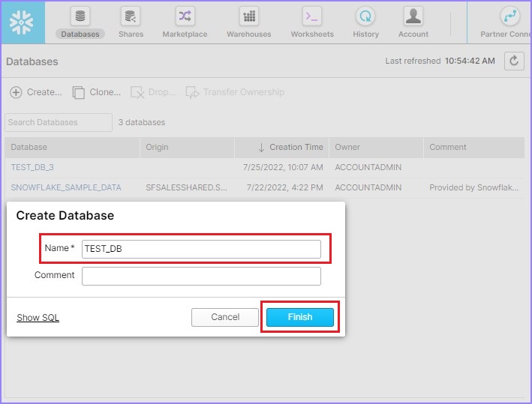Select the Provided by Snowflak... comment cell

click(474, 188)
